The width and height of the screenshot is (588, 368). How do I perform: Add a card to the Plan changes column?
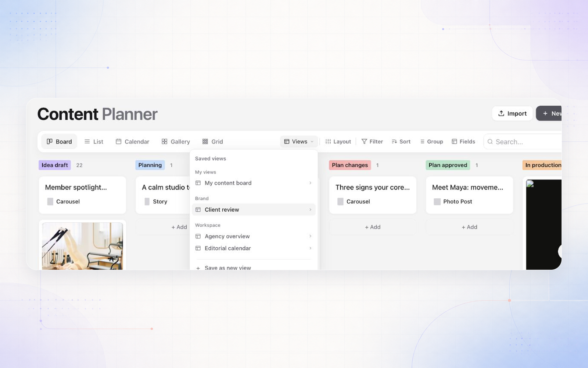pyautogui.click(x=373, y=227)
